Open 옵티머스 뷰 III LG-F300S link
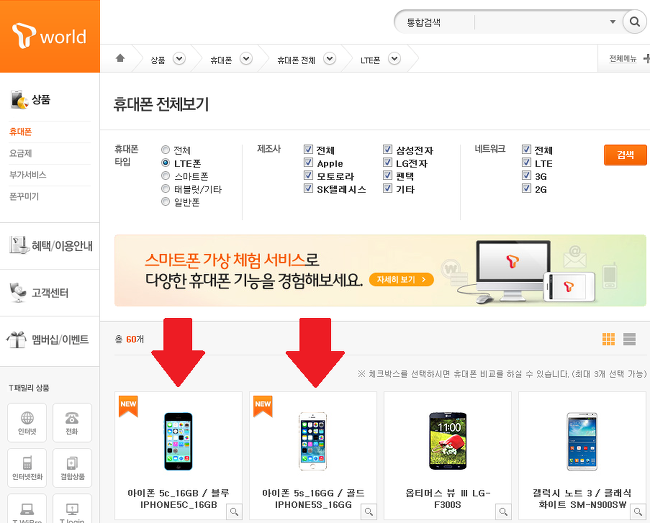 click(448, 499)
